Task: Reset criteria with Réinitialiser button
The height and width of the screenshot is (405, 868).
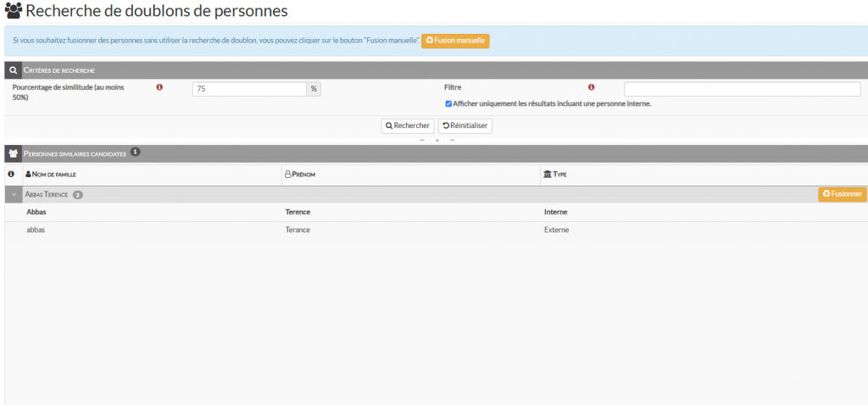Action: coord(465,125)
